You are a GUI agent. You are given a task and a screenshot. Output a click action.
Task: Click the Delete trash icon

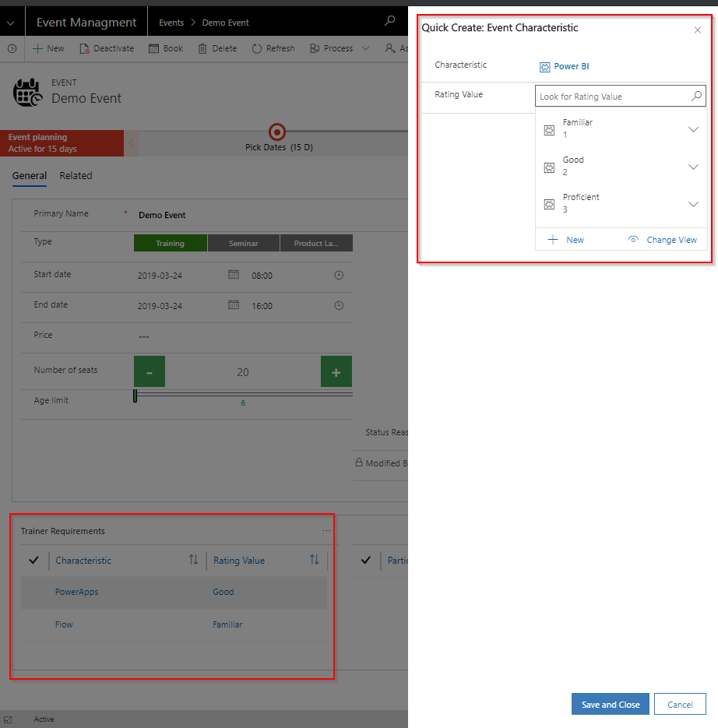click(x=202, y=48)
